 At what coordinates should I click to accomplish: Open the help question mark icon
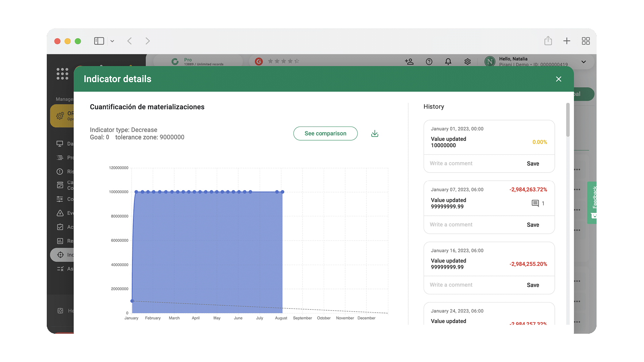[429, 62]
